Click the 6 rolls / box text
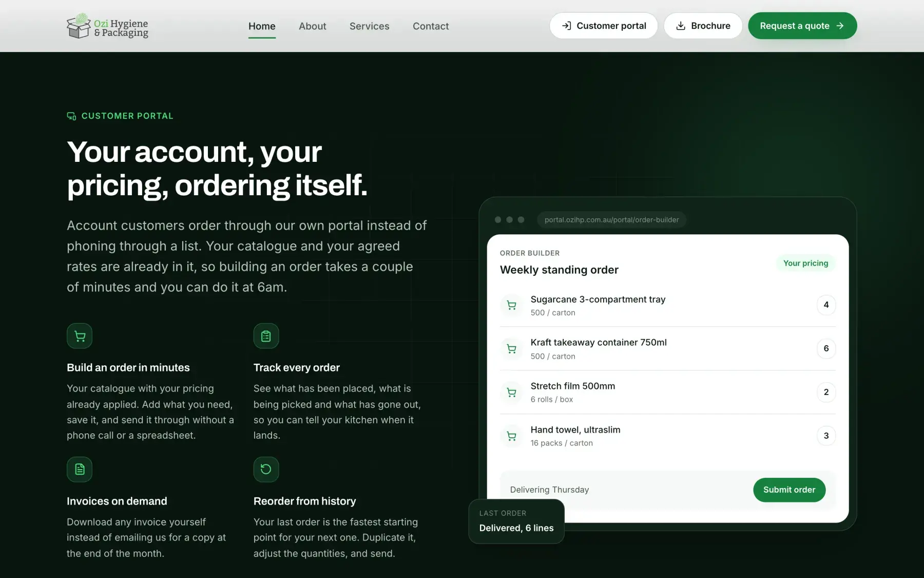The width and height of the screenshot is (924, 578). [552, 399]
